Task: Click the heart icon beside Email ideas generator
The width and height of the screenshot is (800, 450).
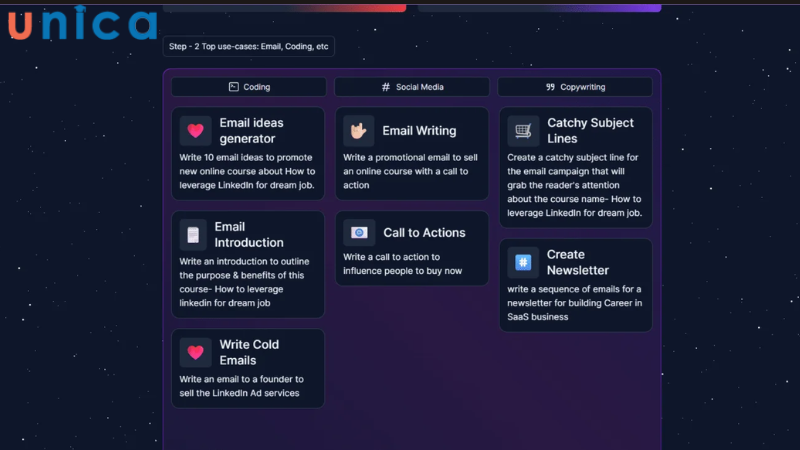Action: (195, 131)
